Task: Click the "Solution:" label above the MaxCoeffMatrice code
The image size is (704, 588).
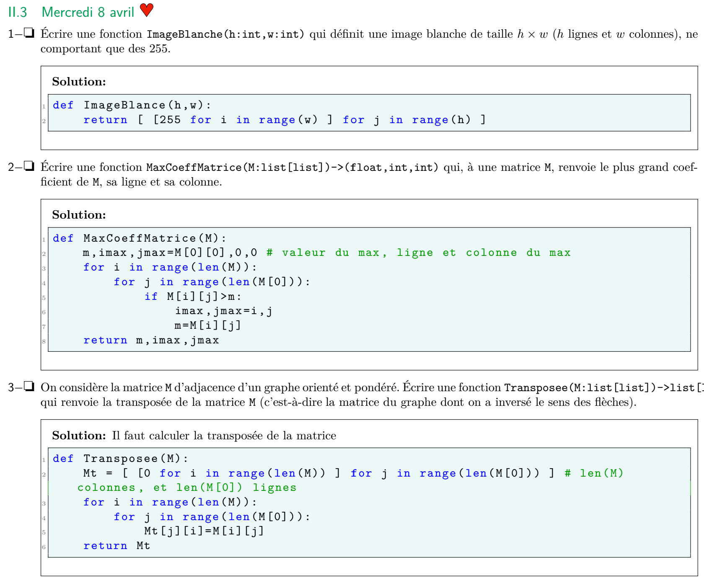Action: tap(79, 215)
